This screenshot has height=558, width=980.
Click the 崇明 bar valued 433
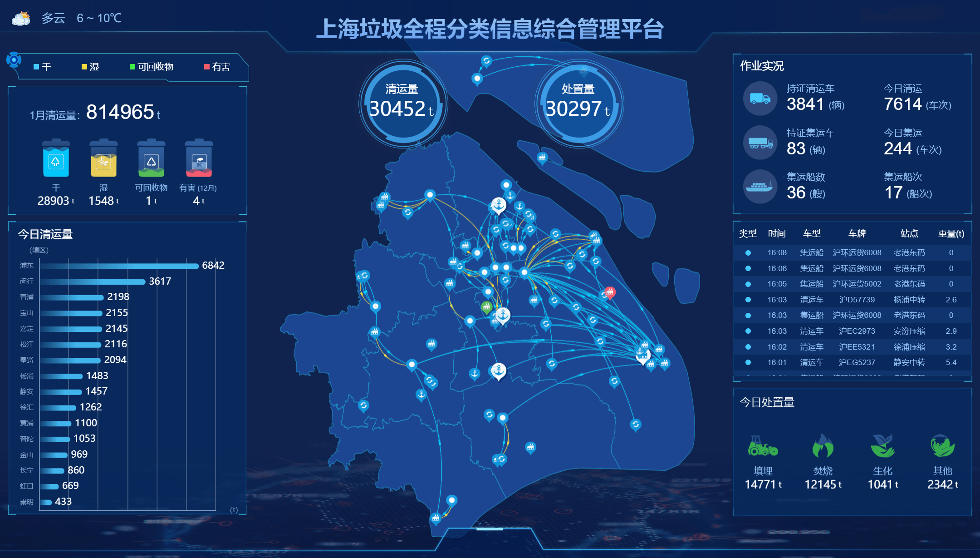(x=46, y=502)
